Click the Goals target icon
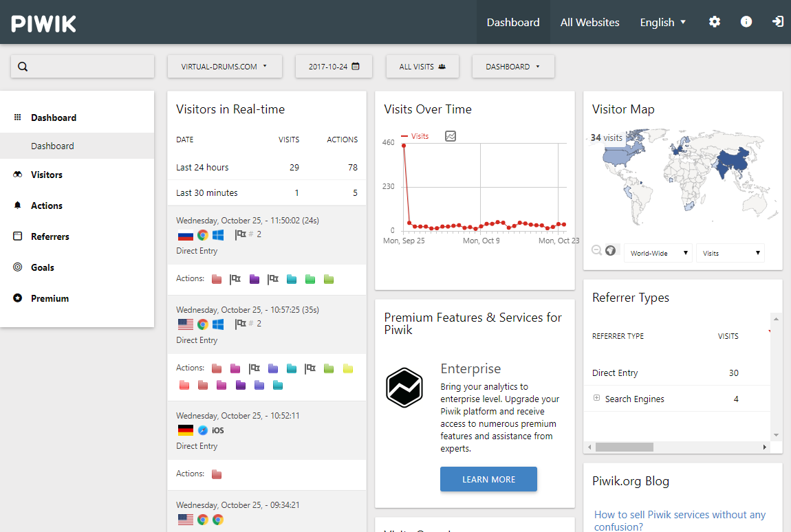 [18, 267]
